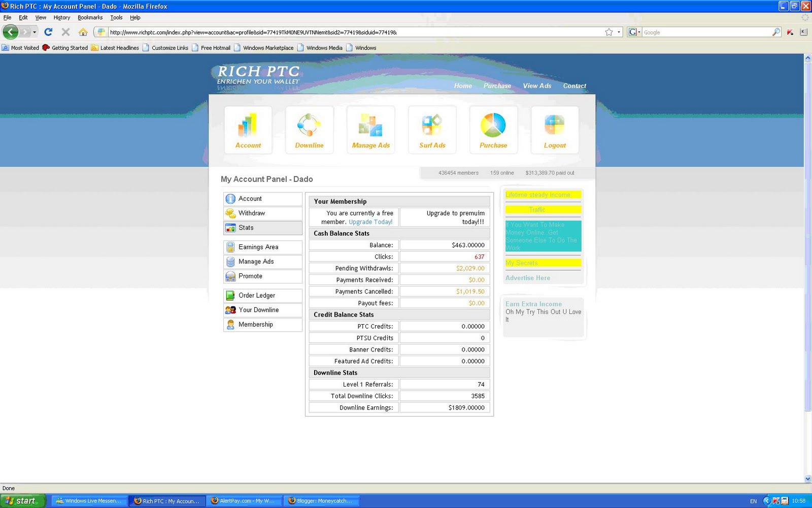This screenshot has height=508, width=812.
Task: Click the Home link in site navigation
Action: tap(463, 86)
